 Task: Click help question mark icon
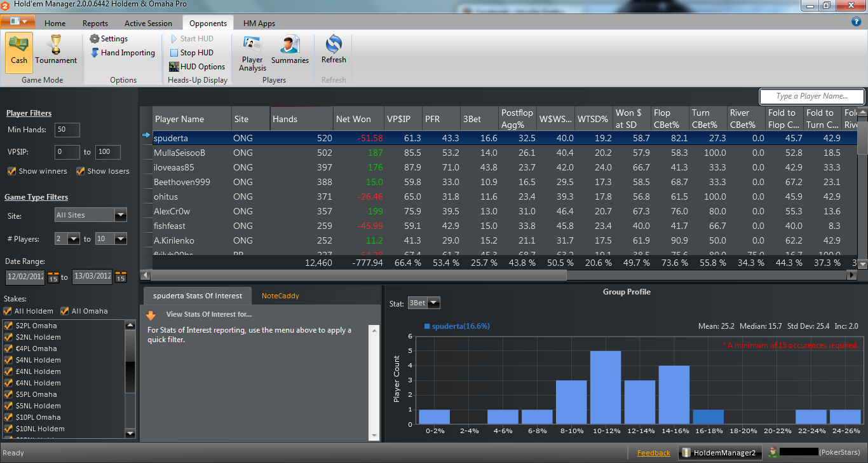[x=856, y=22]
